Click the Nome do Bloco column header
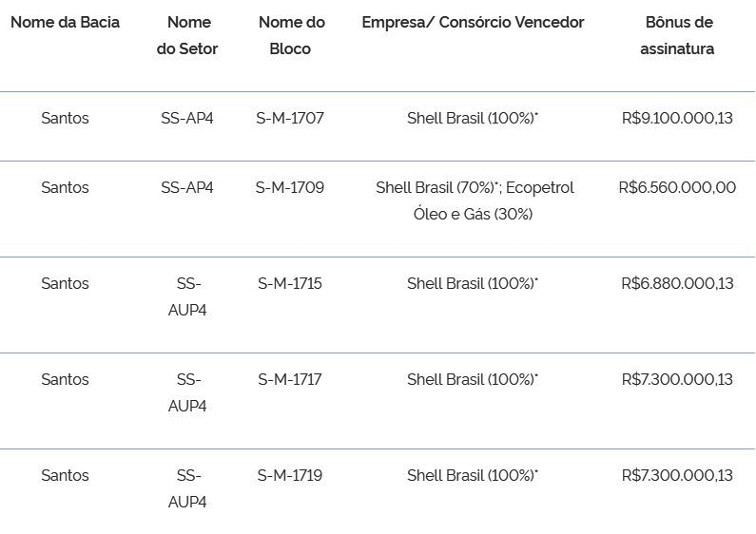The image size is (756, 534). (291, 35)
